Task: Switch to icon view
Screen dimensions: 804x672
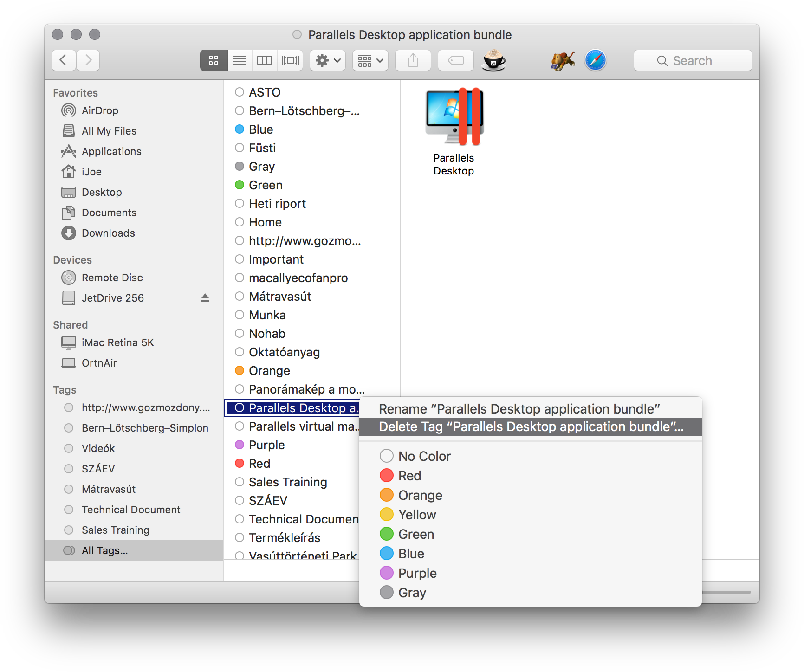Action: [214, 60]
